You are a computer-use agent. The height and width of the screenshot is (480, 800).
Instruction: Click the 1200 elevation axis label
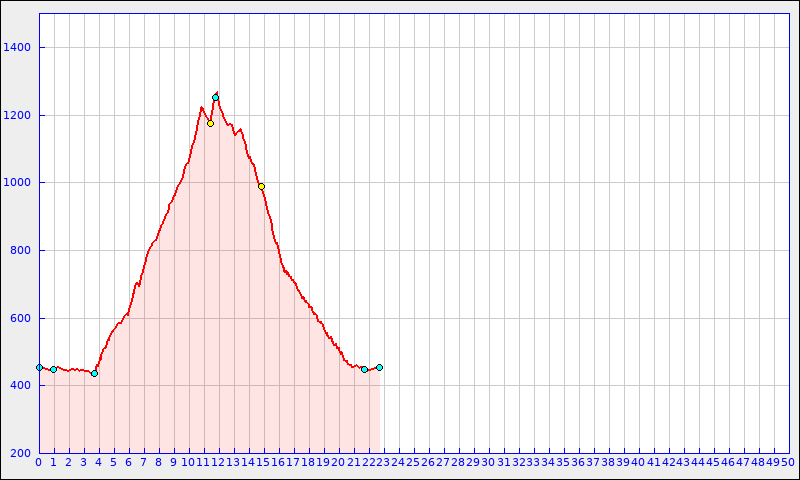point(17,116)
